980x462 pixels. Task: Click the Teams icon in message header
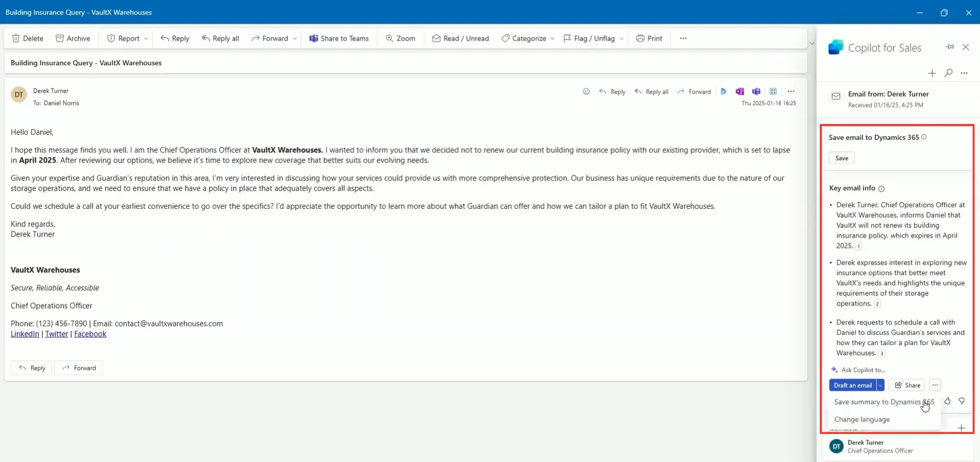pos(756,91)
